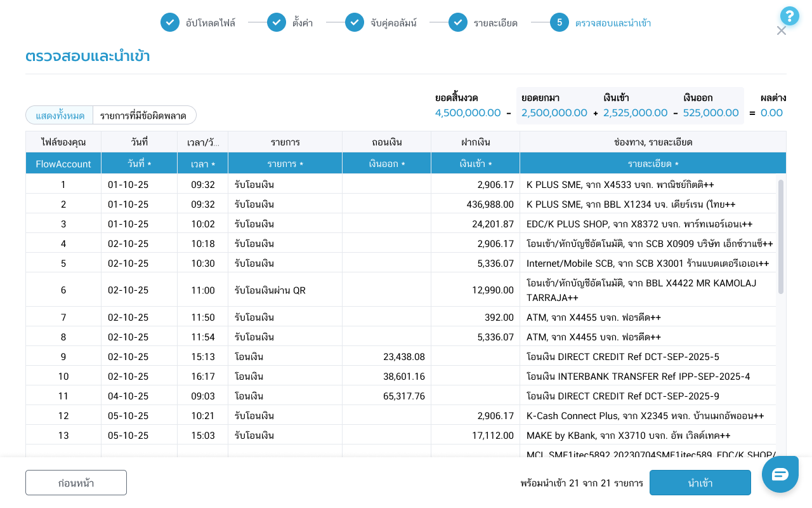Click the checkmark for ตั้งค่า step
812x508 pixels.
point(277,23)
